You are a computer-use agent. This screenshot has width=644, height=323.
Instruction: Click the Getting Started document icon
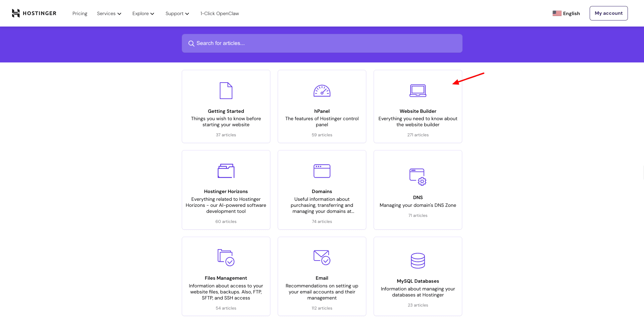226,91
